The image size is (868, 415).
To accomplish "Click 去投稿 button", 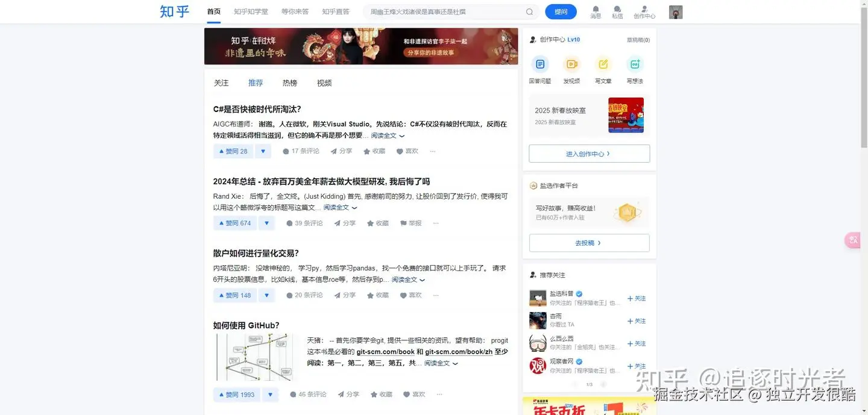I will [589, 243].
